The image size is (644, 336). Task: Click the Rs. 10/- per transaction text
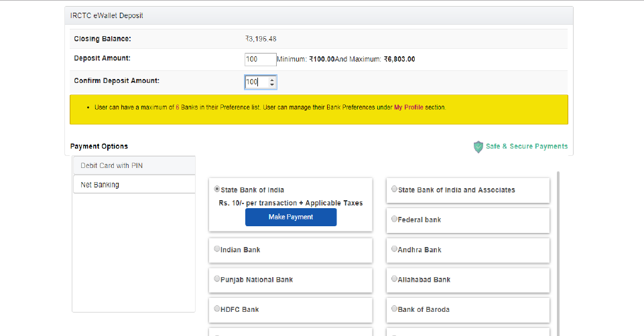[x=291, y=203]
